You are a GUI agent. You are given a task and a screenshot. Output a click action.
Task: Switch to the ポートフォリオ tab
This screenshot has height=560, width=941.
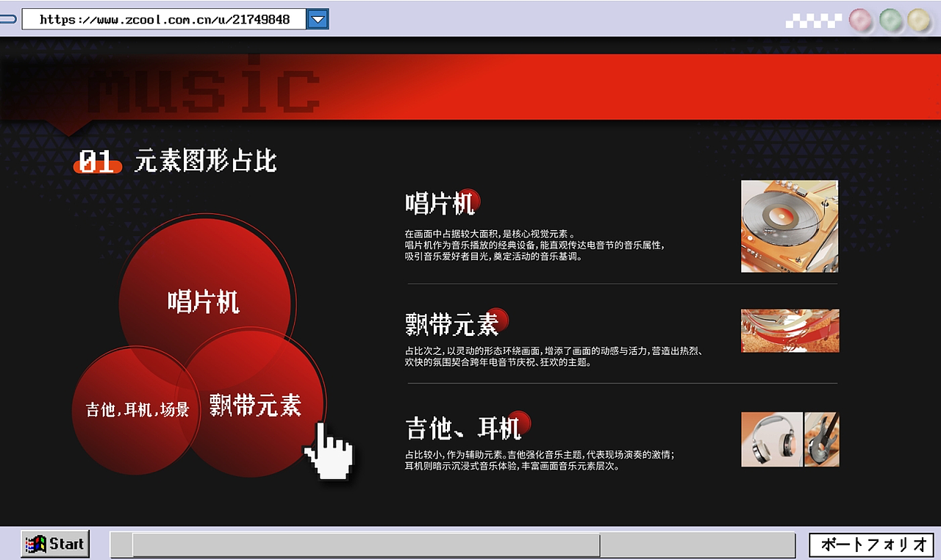(871, 545)
